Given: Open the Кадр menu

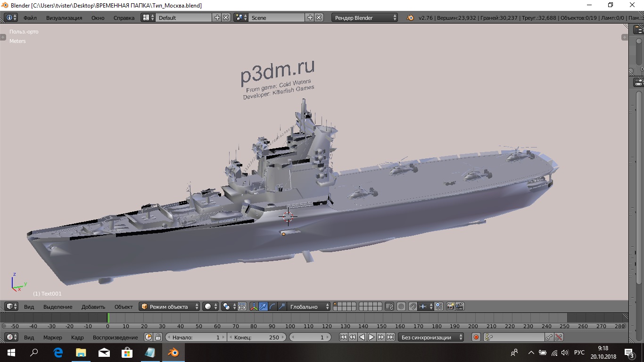Looking at the screenshot, I should (77, 337).
